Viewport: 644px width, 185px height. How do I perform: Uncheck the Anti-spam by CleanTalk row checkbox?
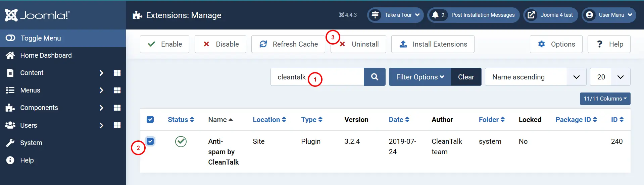point(150,141)
